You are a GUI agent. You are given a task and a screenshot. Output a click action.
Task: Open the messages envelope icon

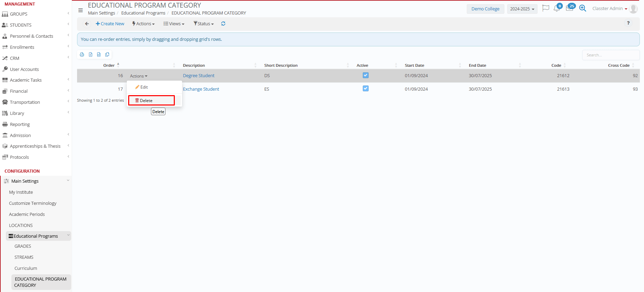(x=569, y=9)
